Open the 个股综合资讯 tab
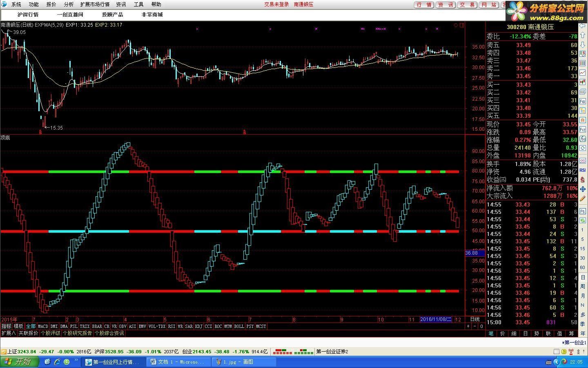Viewport: 588px width, 368px height. click(109, 333)
